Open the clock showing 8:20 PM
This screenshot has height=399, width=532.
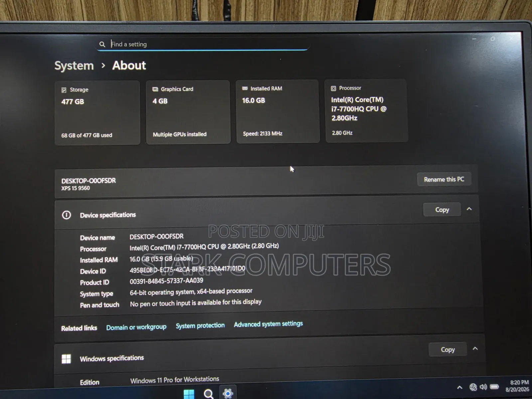[517, 386]
